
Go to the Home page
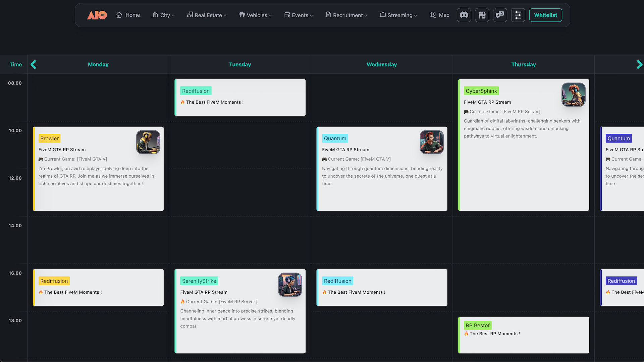click(128, 15)
